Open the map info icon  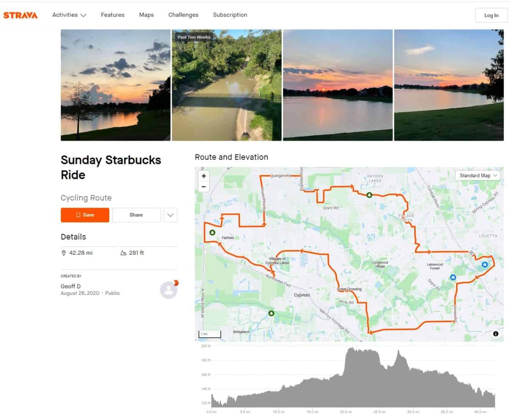coord(496,334)
